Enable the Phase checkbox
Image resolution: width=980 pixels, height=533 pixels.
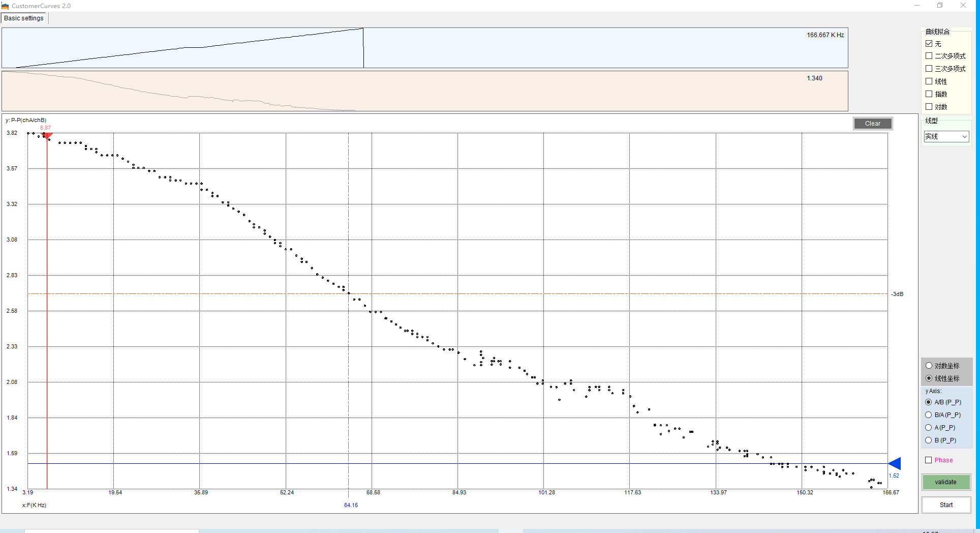point(929,460)
